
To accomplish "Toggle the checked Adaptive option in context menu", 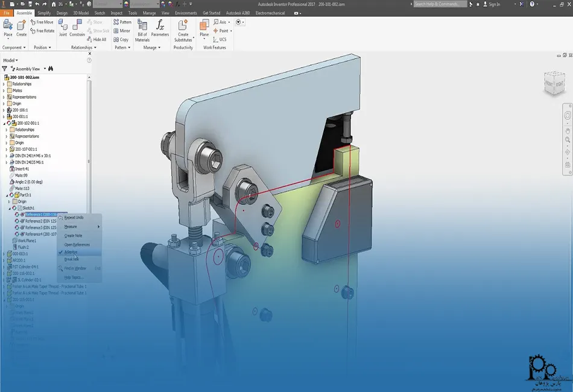I will (71, 252).
